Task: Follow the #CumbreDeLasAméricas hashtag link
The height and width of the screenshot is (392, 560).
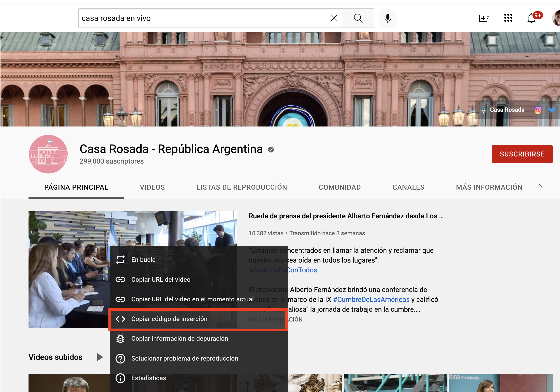Action: pyautogui.click(x=371, y=299)
